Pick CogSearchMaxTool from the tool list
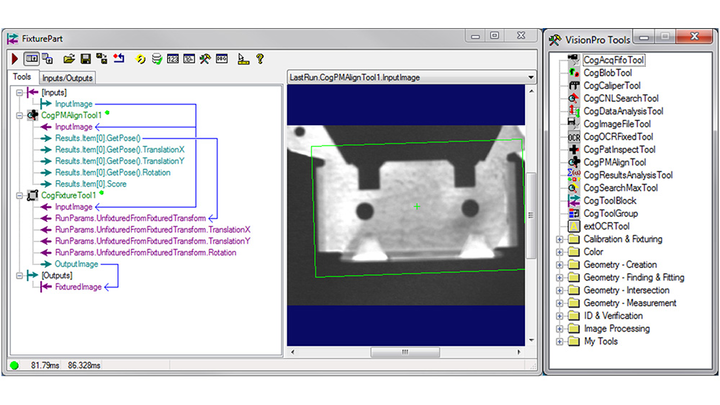The height and width of the screenshot is (405, 720). click(620, 188)
